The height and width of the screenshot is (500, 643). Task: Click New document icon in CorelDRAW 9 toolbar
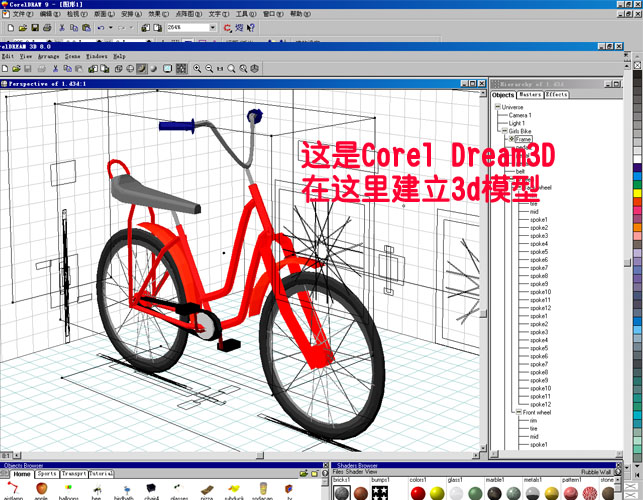pos(11,28)
